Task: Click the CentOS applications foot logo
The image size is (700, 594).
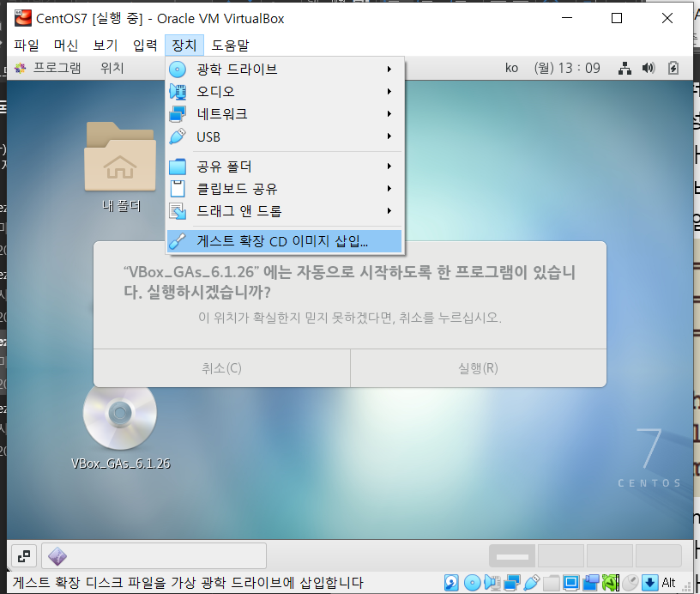Action: point(20,68)
